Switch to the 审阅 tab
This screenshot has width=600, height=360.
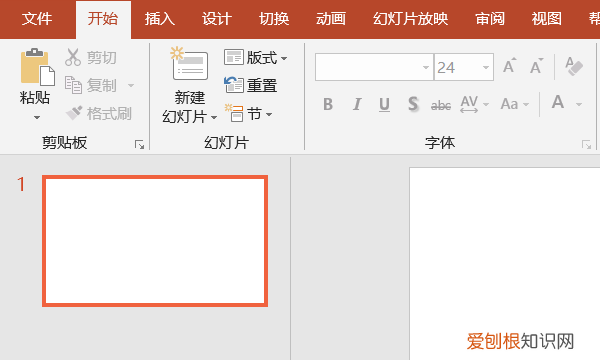(x=490, y=19)
